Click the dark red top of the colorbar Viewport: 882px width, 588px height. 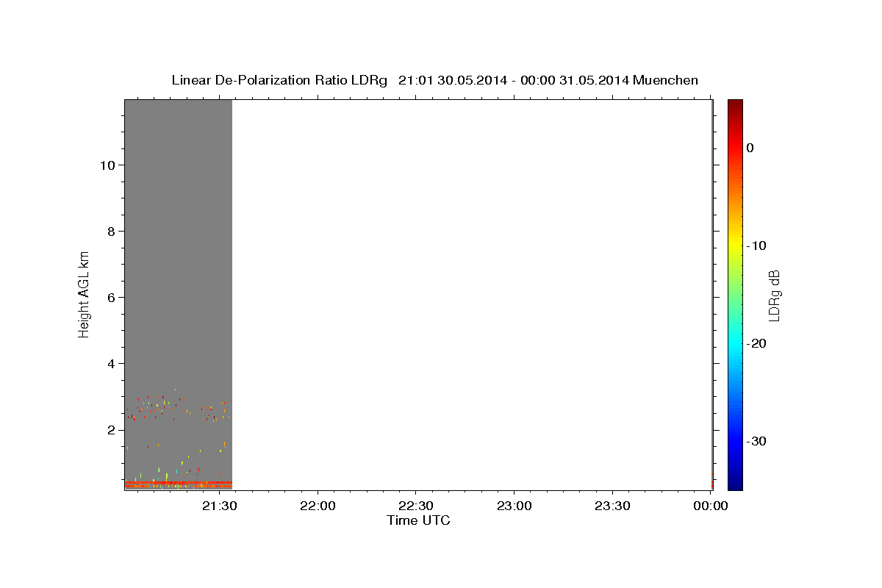click(x=735, y=105)
